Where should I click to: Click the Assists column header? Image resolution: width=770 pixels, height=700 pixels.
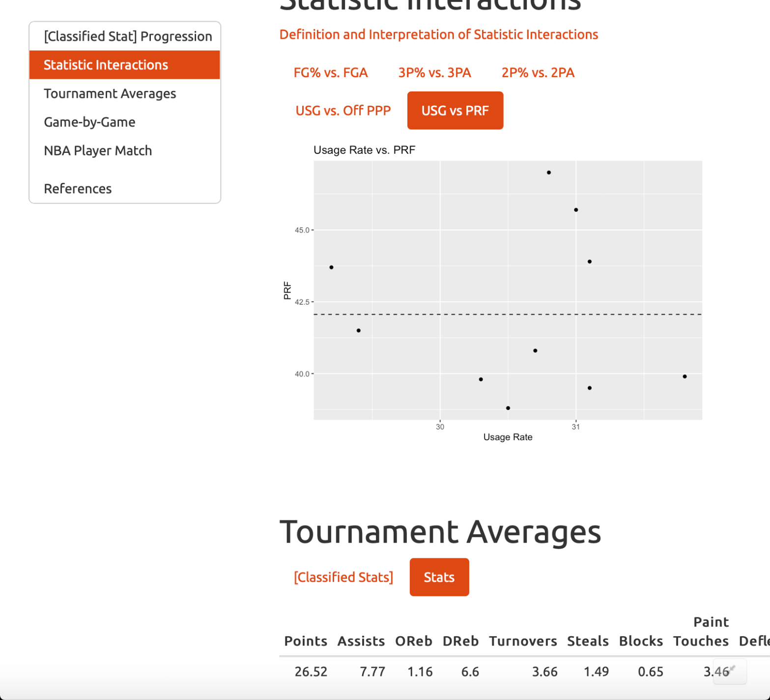click(x=361, y=641)
